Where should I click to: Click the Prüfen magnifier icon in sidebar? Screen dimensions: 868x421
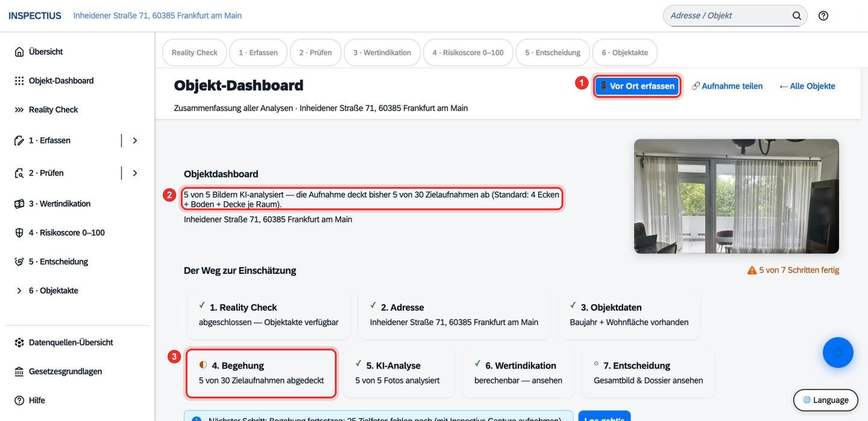(x=19, y=173)
